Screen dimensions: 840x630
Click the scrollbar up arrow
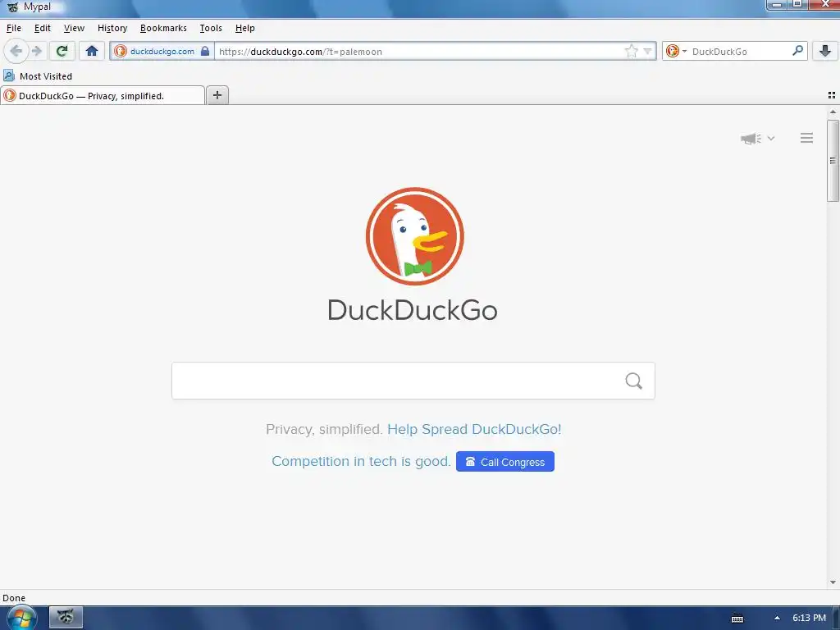833,112
